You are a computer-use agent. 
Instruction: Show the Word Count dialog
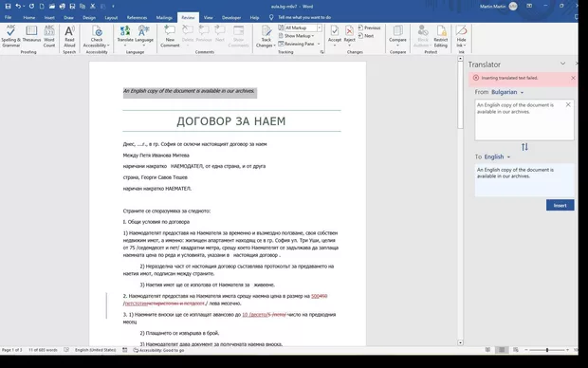tap(49, 36)
